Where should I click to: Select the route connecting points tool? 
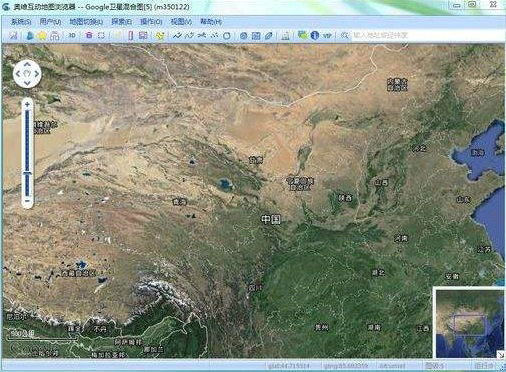click(202, 35)
